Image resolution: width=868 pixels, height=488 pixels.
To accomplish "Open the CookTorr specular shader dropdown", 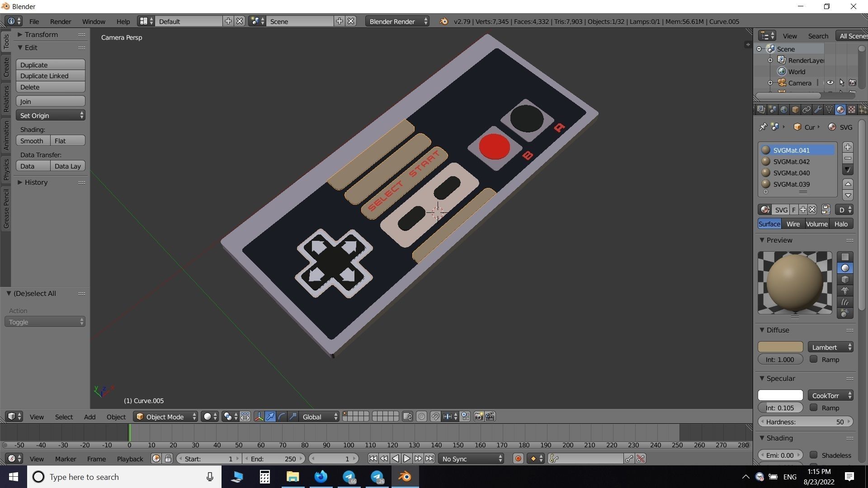I will pyautogui.click(x=830, y=395).
